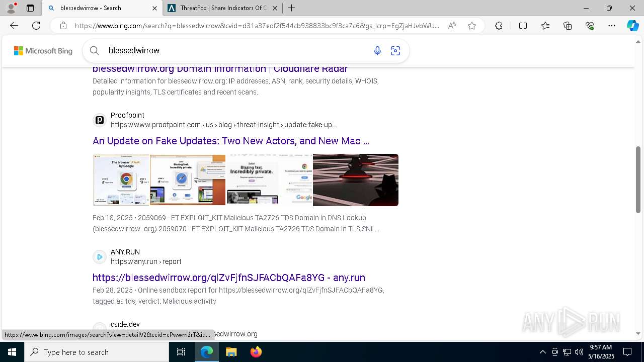Click the scrollbar up arrow
Image resolution: width=644 pixels, height=362 pixels.
coord(638,42)
